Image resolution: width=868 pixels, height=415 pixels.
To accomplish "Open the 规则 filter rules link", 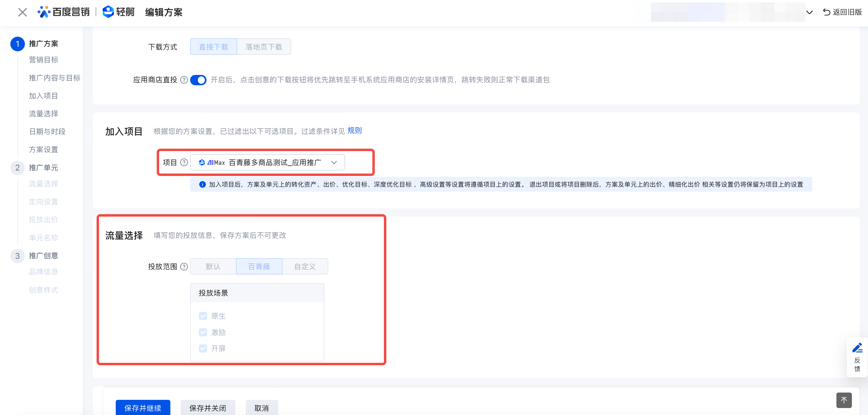I will click(x=354, y=130).
